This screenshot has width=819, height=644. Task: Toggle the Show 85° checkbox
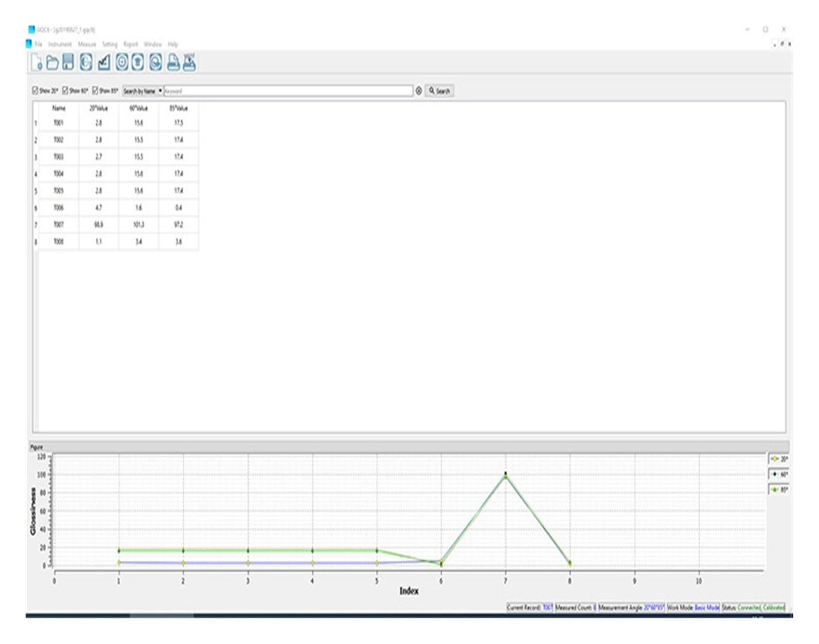95,91
